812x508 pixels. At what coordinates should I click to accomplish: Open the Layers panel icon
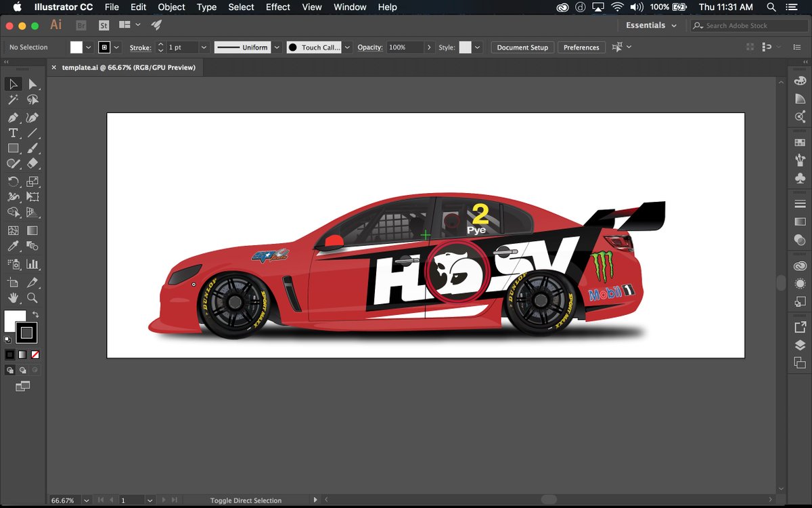[800, 345]
